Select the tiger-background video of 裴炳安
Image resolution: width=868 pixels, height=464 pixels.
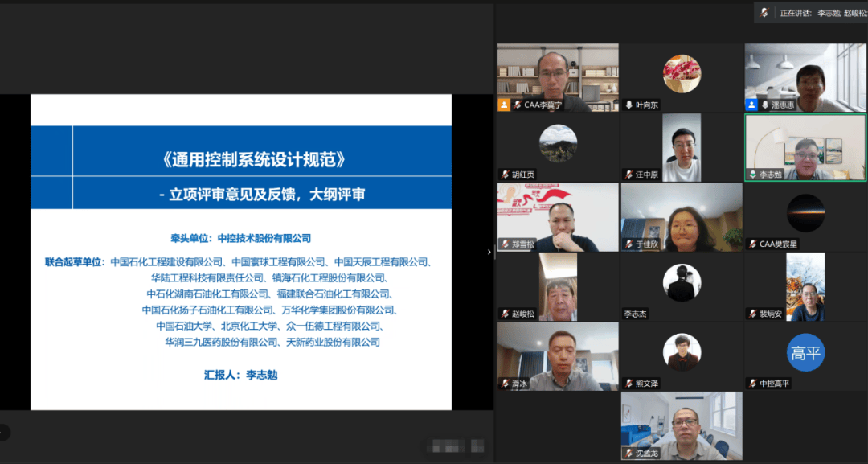[805, 287]
